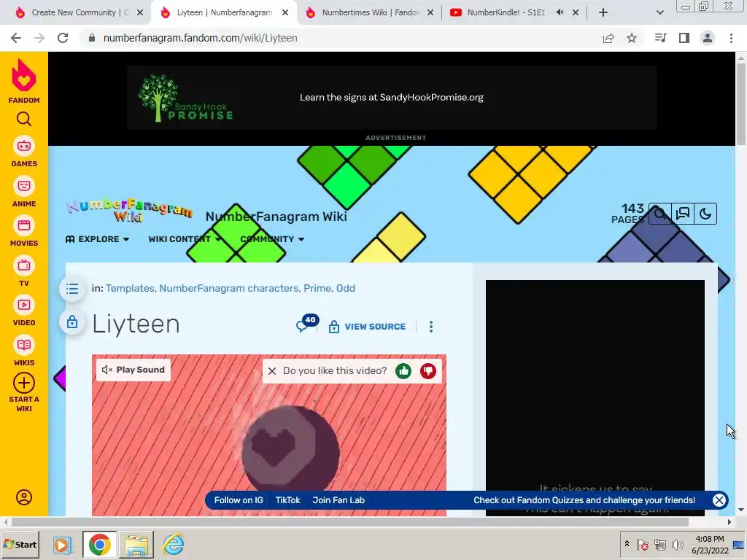
Task: Click the wiki search icon in header
Action: 660,214
